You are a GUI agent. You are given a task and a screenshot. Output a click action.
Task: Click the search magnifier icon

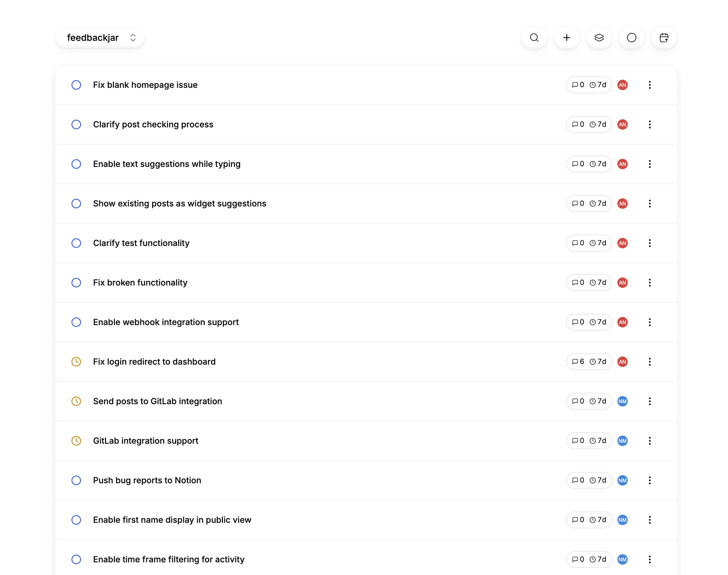coord(534,38)
